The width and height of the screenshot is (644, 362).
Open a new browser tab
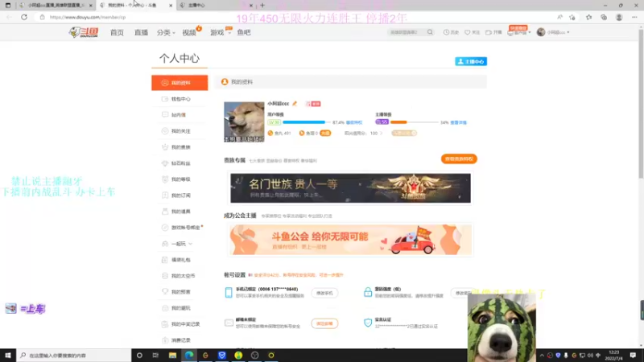(x=262, y=6)
